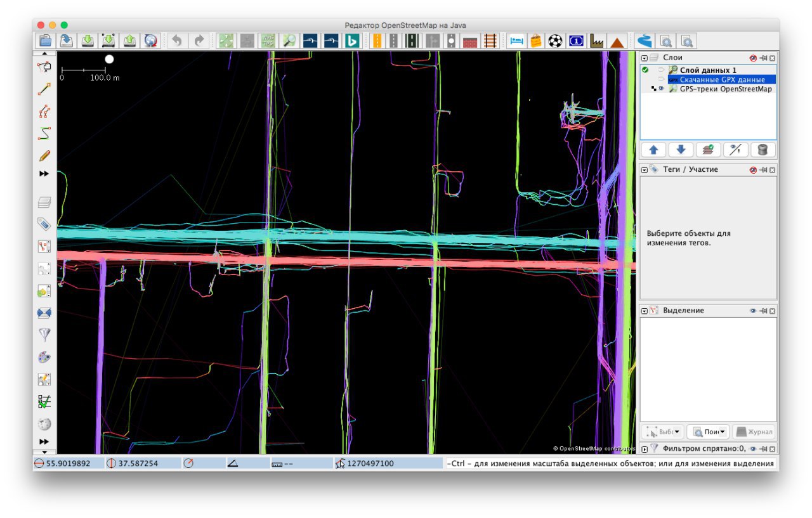The image size is (812, 518).
Task: Click the magnifier search icon in toolbar
Action: (x=289, y=41)
